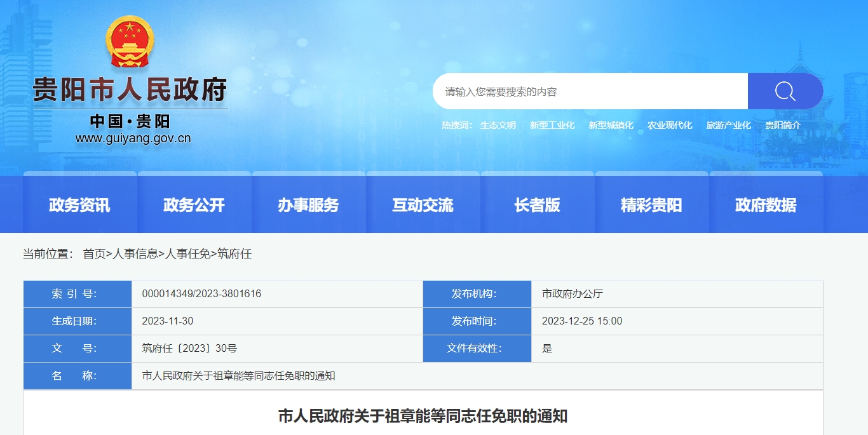The image size is (868, 435).
Task: Open 人事任免 breadcrumb link
Action: coord(187,254)
